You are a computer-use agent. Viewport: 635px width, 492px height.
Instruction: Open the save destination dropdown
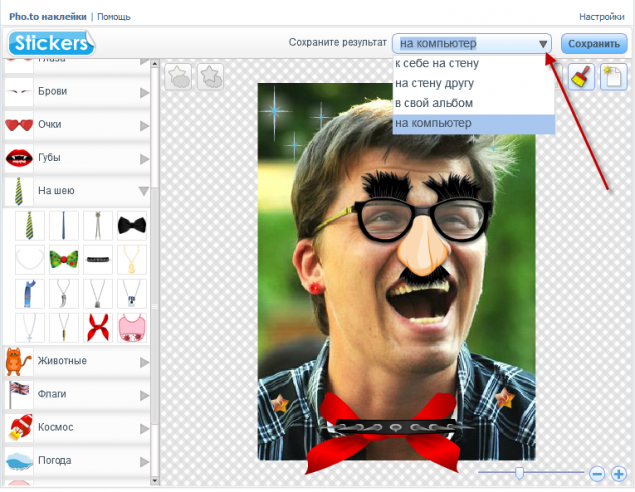click(x=472, y=43)
